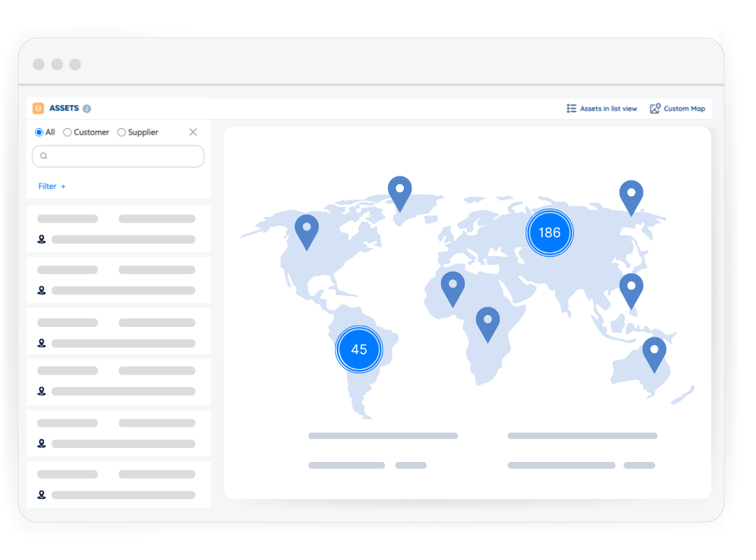Select the Supplier radio button
756x560 pixels.
click(x=122, y=132)
